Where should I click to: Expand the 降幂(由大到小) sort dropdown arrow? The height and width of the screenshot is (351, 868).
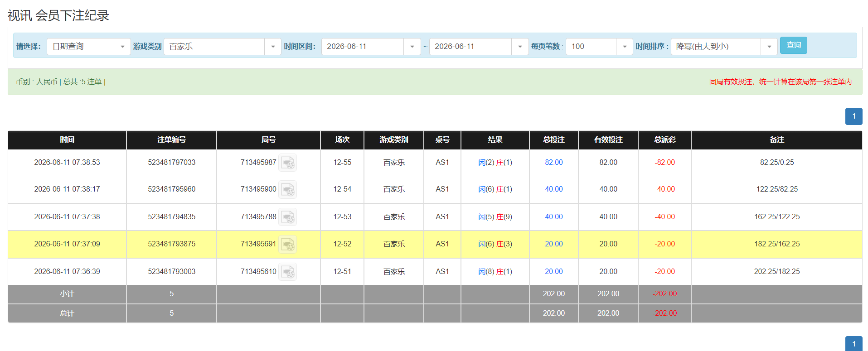pos(769,47)
